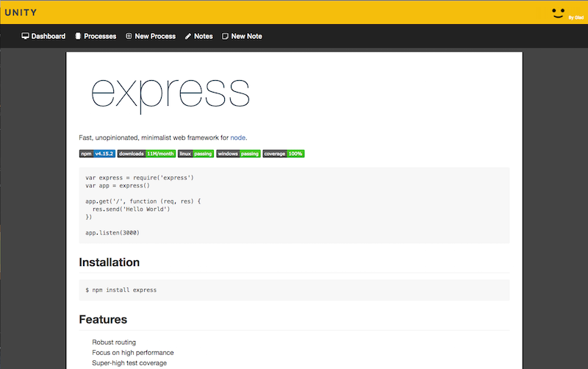
Task: Follow the node hyperlink
Action: tap(237, 137)
